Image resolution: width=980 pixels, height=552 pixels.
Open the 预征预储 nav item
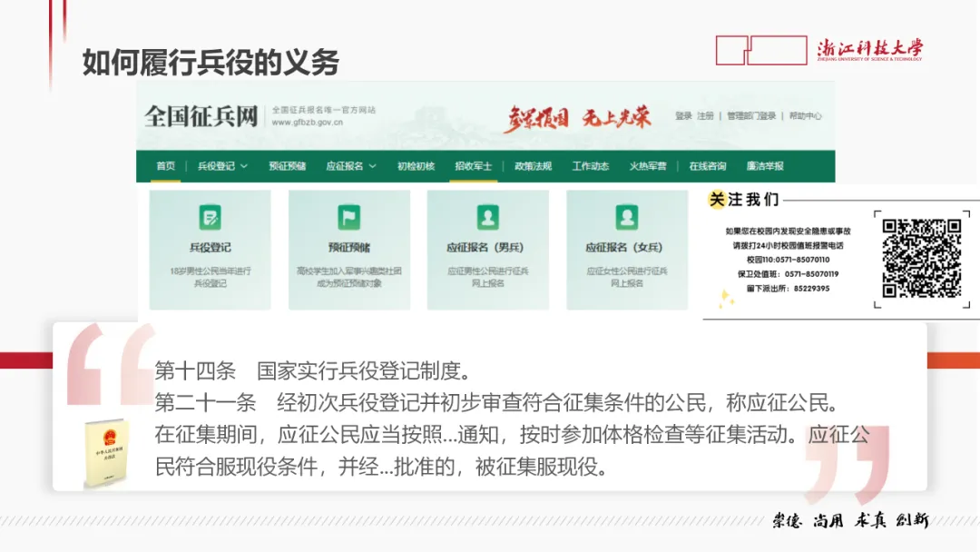coord(288,166)
